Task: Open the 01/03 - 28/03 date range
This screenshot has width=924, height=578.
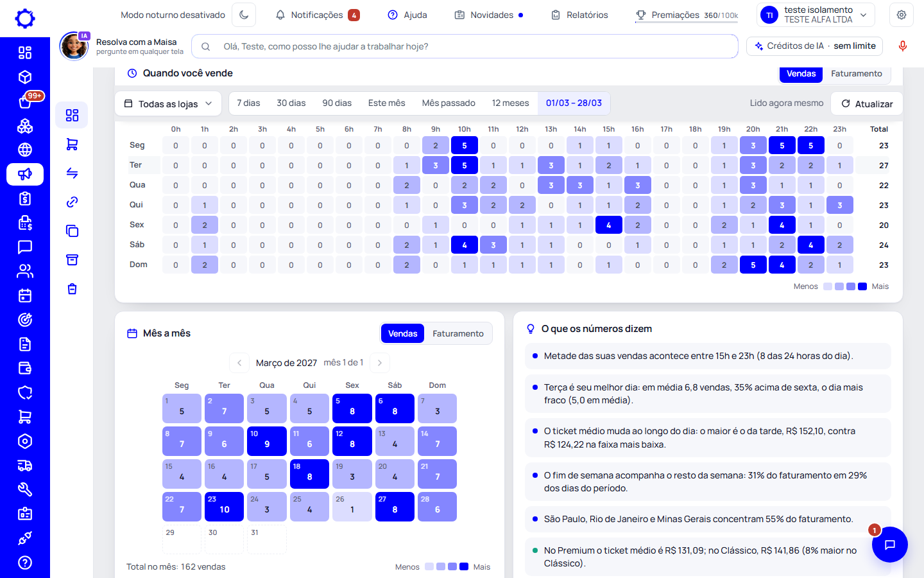Action: point(574,103)
